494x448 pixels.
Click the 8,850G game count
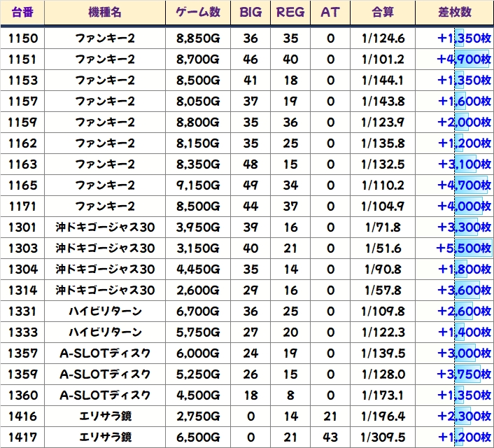coord(198,38)
